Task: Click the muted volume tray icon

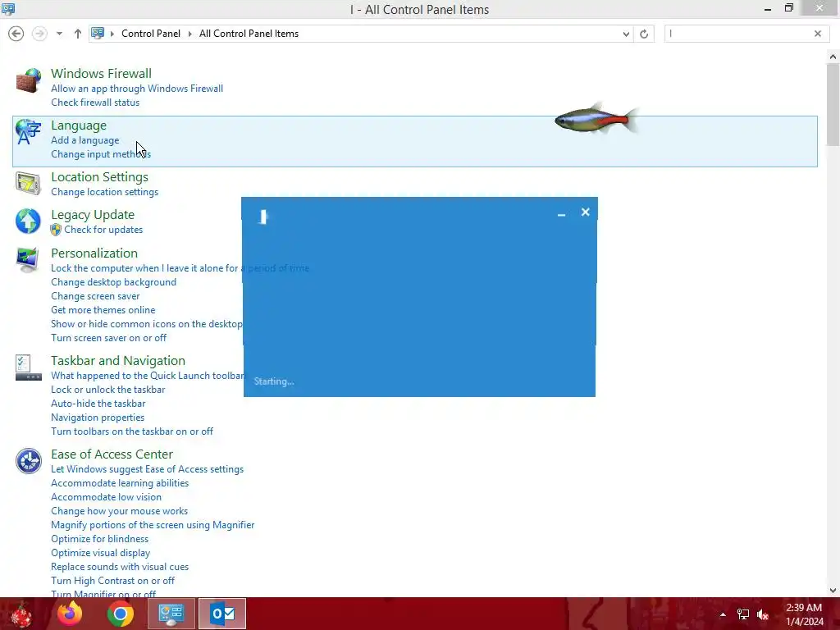Action: pyautogui.click(x=763, y=614)
